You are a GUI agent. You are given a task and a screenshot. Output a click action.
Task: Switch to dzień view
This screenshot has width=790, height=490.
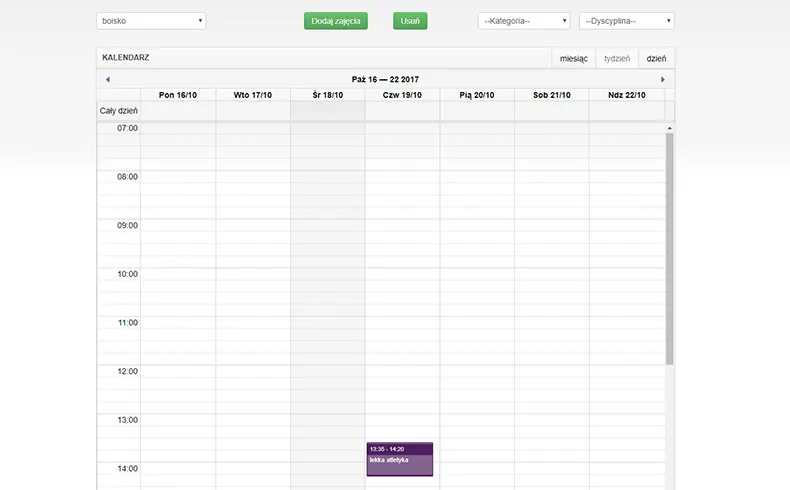(x=656, y=58)
